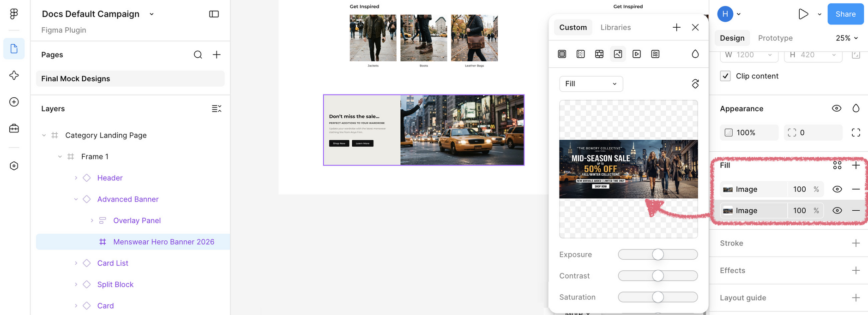Select Menswear Hero Banner 2026 layer

point(133,242)
